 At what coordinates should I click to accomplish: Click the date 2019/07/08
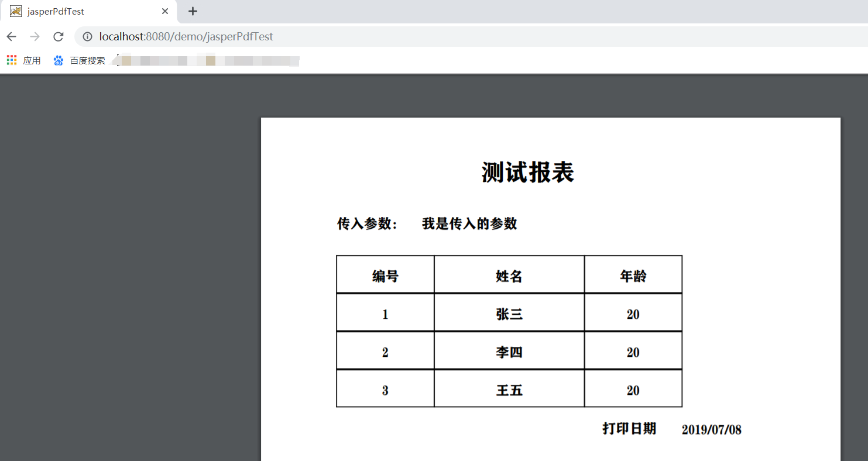(712, 429)
